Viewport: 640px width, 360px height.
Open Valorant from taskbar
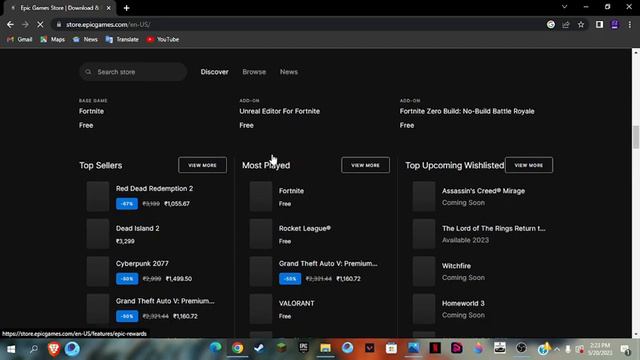click(x=369, y=348)
